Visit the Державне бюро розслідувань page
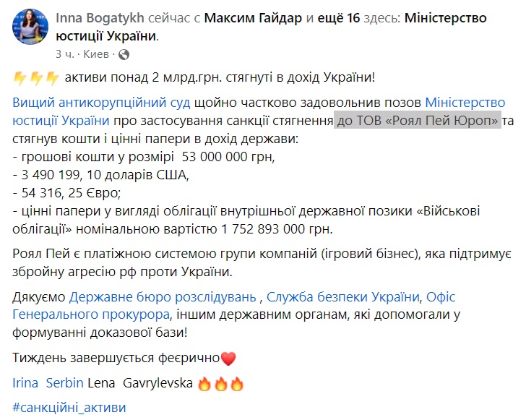 tap(163, 296)
